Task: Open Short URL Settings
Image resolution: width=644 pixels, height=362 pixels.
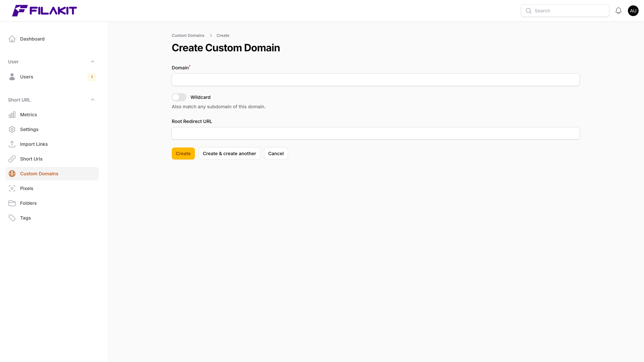Action: (x=52, y=129)
